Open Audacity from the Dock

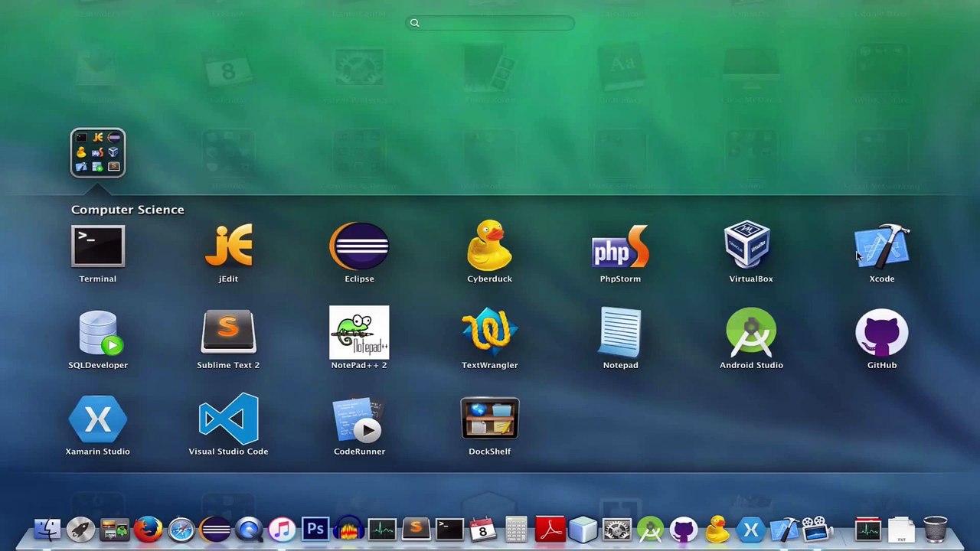click(x=348, y=530)
